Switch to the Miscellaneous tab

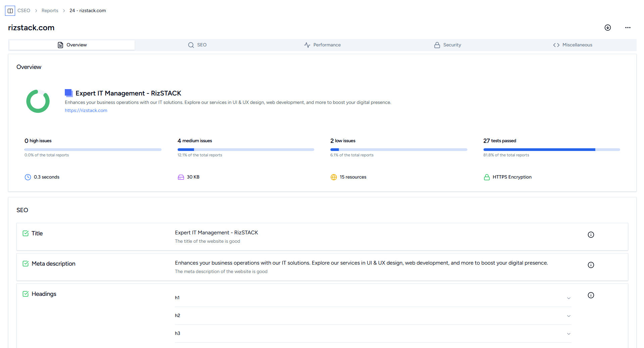(x=573, y=45)
